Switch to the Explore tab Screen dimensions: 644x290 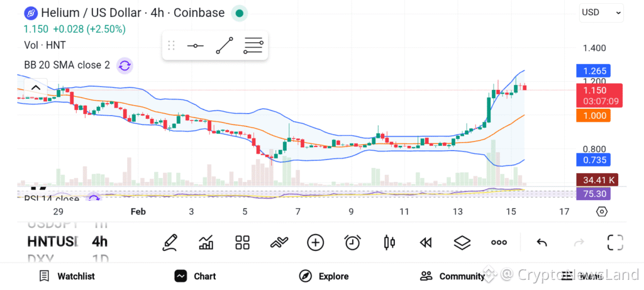[x=324, y=276]
